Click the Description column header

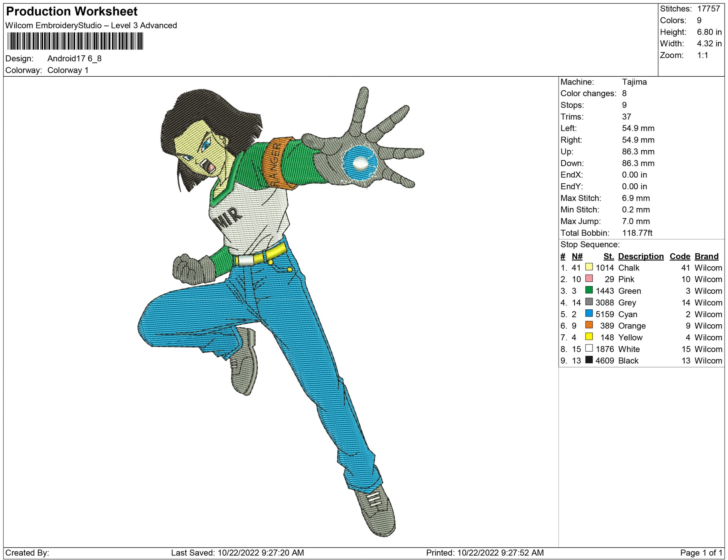(x=641, y=256)
